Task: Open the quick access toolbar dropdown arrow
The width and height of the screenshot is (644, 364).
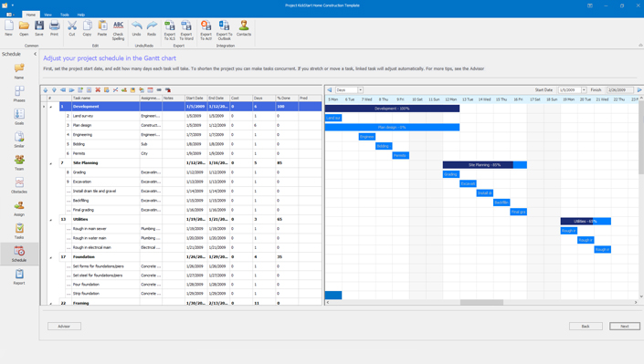Action: point(12,5)
